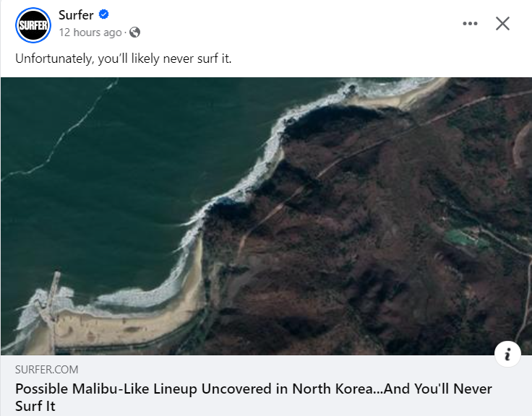532x416 pixels.
Task: Click the post caption 'Unfortunately, you'll likely never surf it.'
Action: click(123, 58)
